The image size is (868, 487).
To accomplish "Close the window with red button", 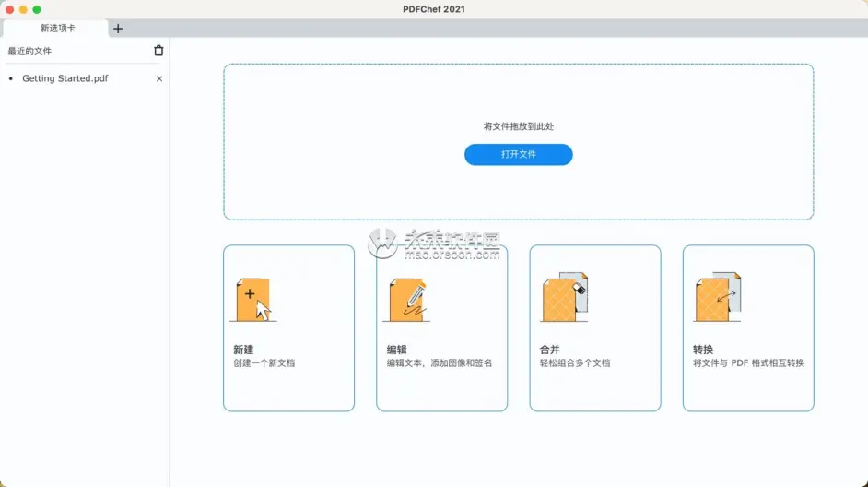I will tap(9, 9).
